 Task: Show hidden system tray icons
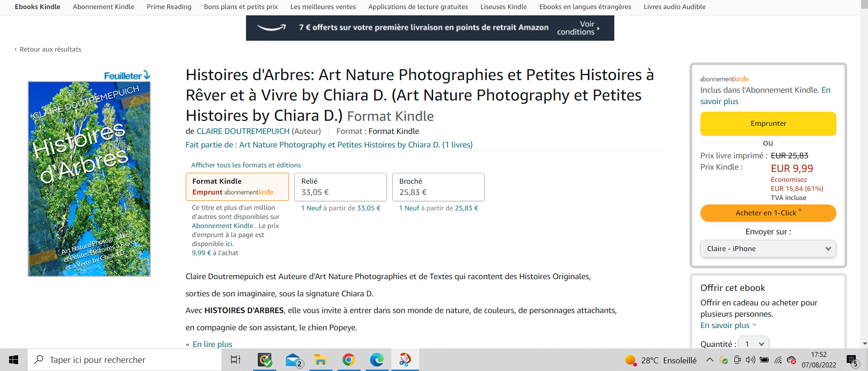[x=710, y=360]
